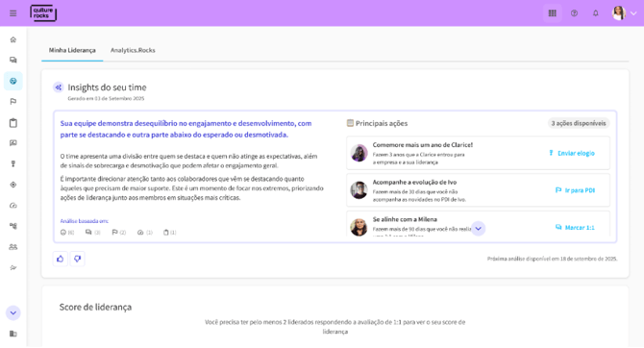
Task: Click Ir para PDI for Ivo
Action: click(575, 190)
